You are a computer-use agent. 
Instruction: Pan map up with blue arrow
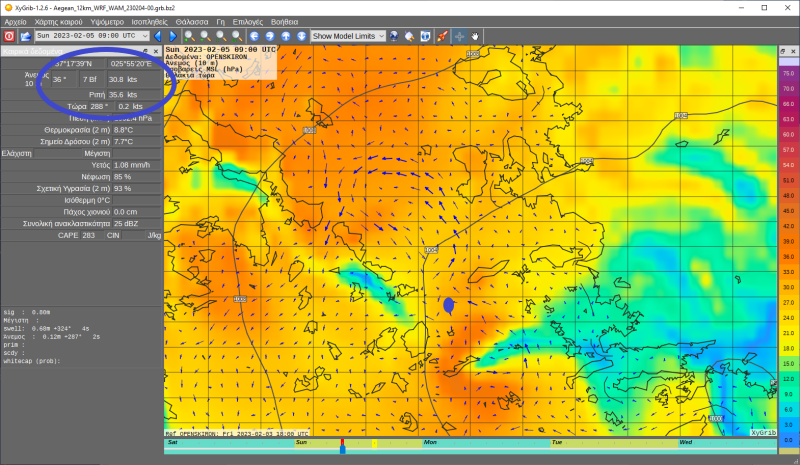tap(286, 36)
